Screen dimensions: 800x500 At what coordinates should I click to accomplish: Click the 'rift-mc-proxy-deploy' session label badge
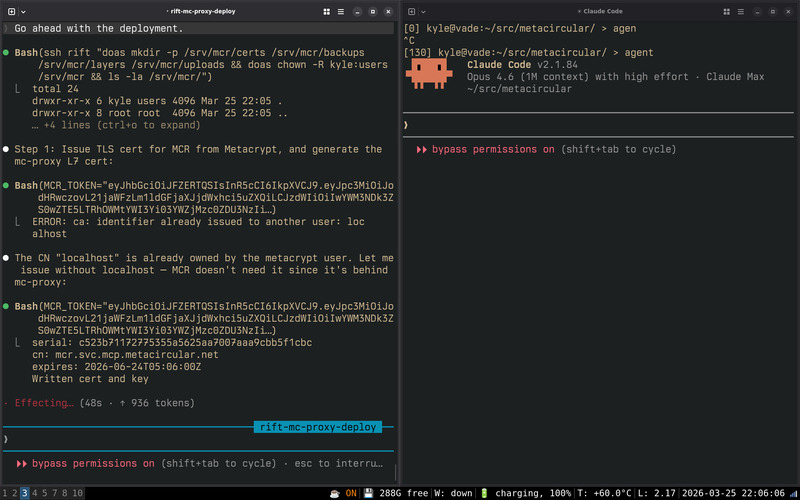click(x=318, y=427)
